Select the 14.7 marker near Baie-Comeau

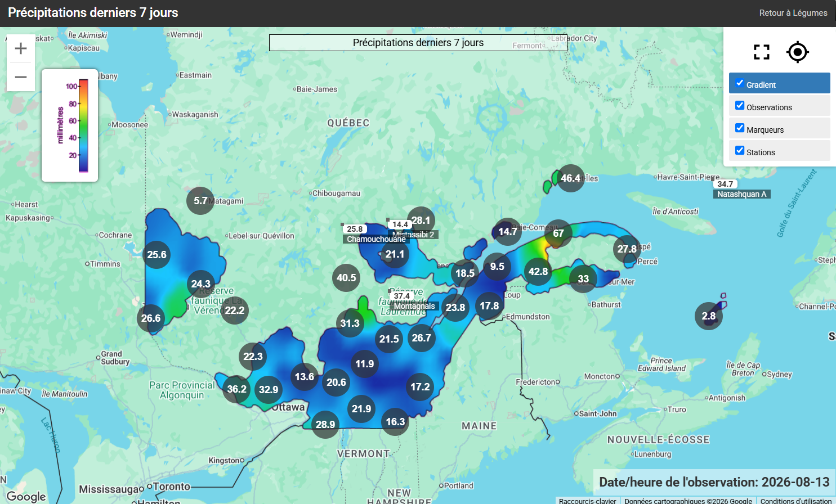tap(508, 232)
